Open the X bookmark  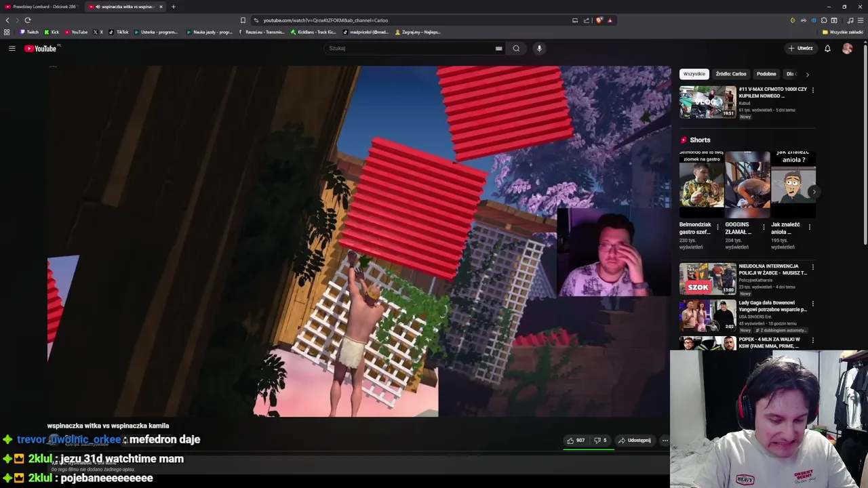click(x=98, y=32)
